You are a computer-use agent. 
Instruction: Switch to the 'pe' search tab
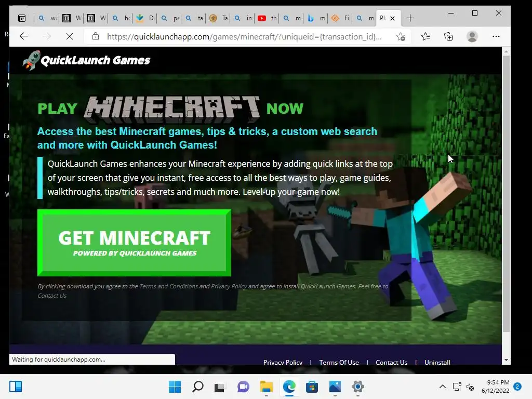pyautogui.click(x=170, y=18)
